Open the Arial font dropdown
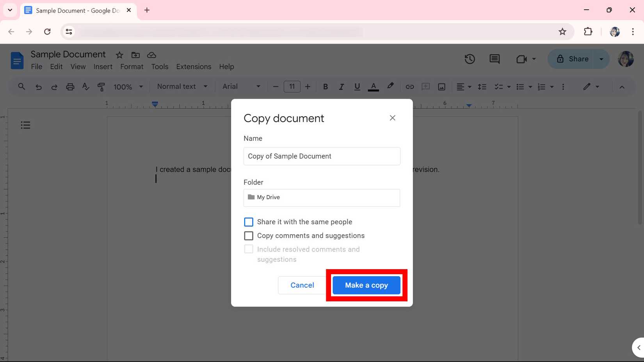Screen dimensions: 644x362 pos(241,87)
